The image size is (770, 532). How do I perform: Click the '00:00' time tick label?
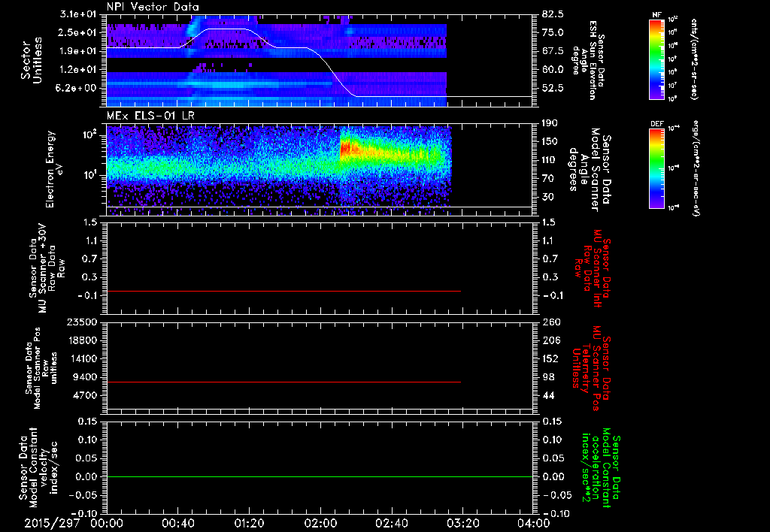click(x=107, y=523)
